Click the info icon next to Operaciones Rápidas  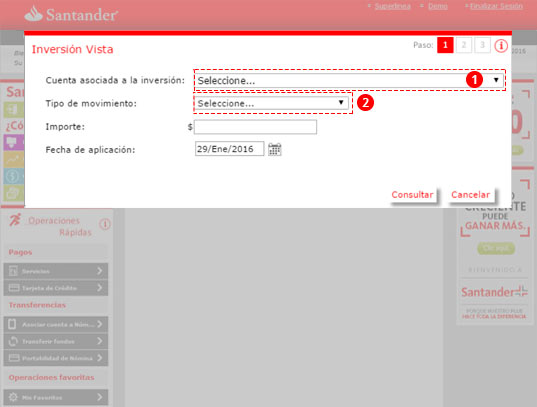(105, 224)
